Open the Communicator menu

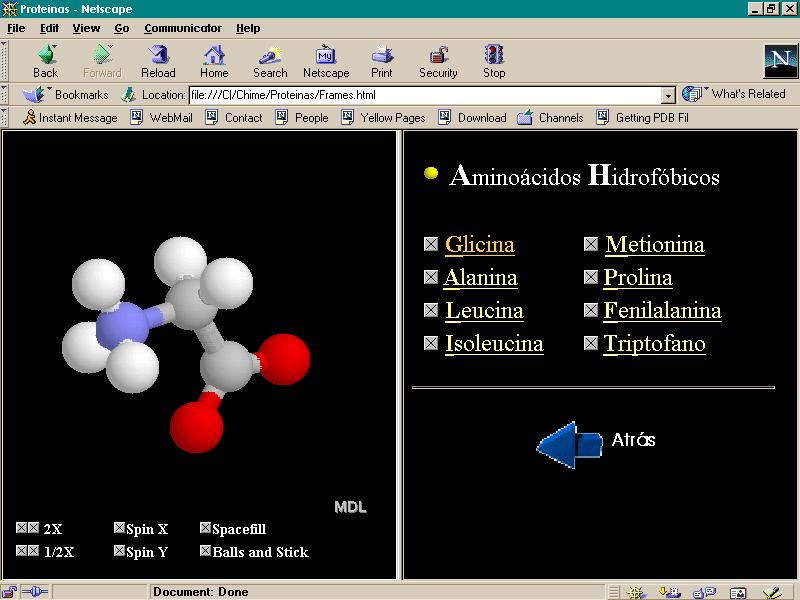[182, 28]
